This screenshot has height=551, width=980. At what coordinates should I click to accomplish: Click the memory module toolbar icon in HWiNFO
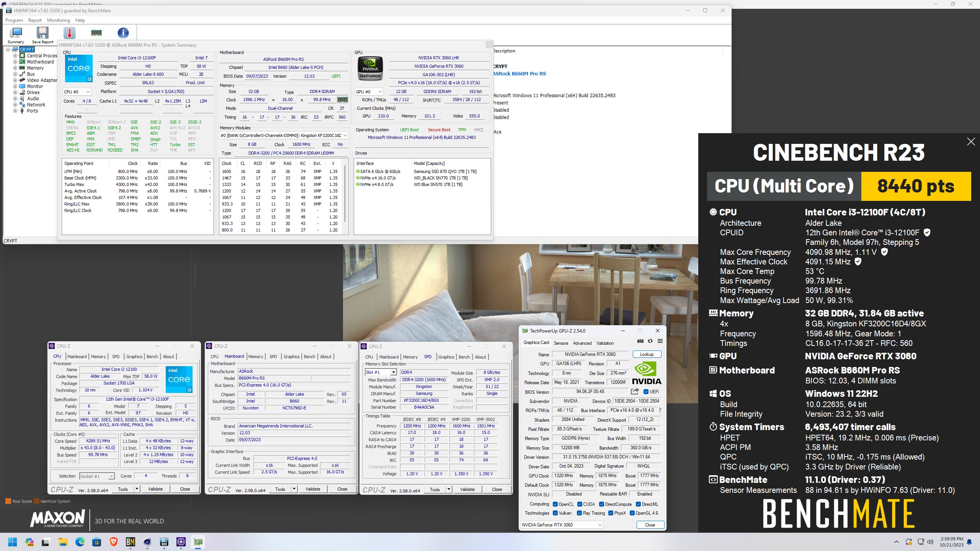(96, 33)
